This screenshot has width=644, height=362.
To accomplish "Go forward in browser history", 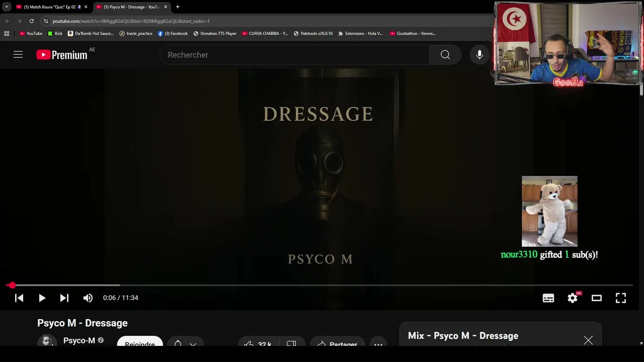I will 19,21.
